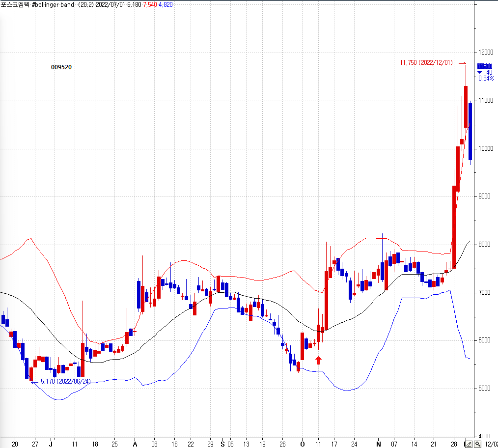The width and height of the screenshot is (498, 448).
Task: Select the 포스코엠텍 #bollinger band title
Action: click(x=37, y=5)
